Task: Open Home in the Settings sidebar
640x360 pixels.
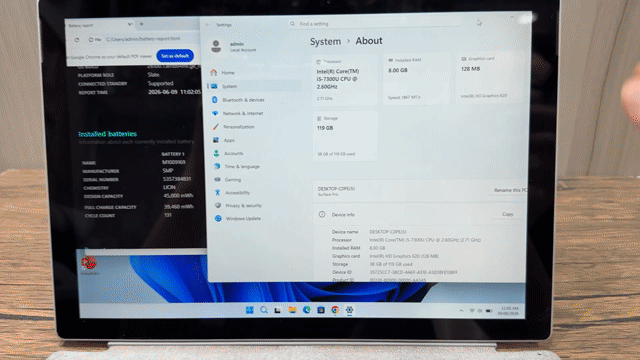Action: tap(253, 73)
